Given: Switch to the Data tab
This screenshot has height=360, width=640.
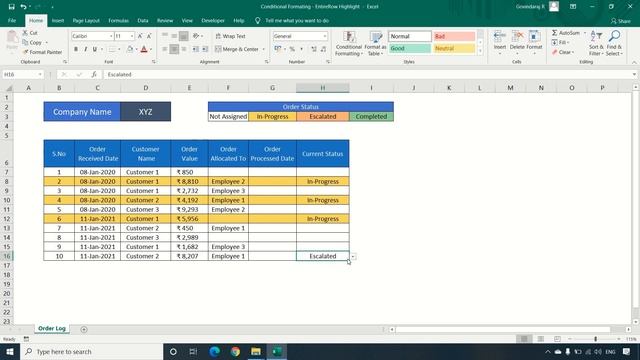Looking at the screenshot, I should [143, 20].
